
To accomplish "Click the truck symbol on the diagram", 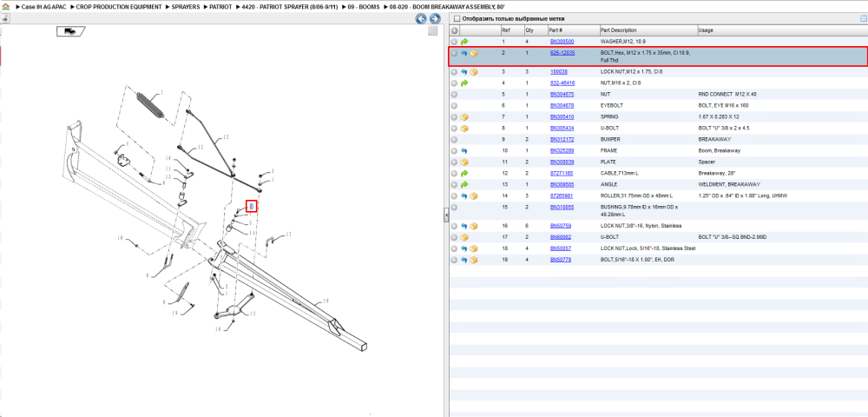I will (x=69, y=31).
